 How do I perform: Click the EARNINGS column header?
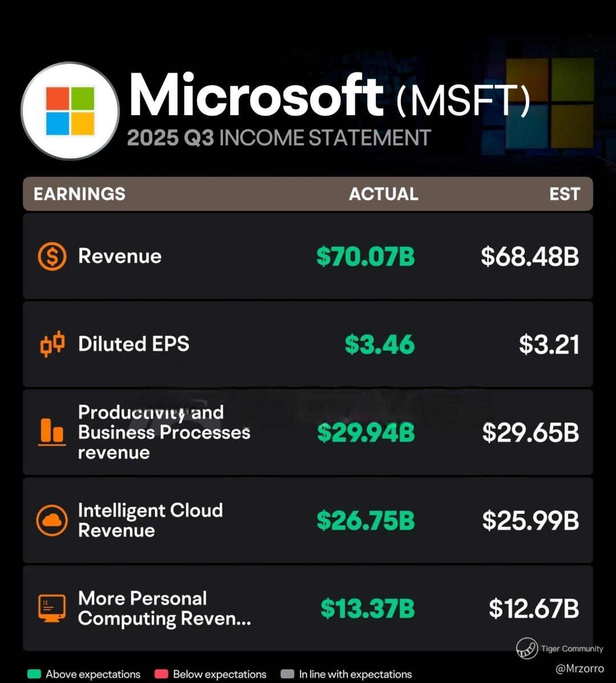pyautogui.click(x=79, y=194)
